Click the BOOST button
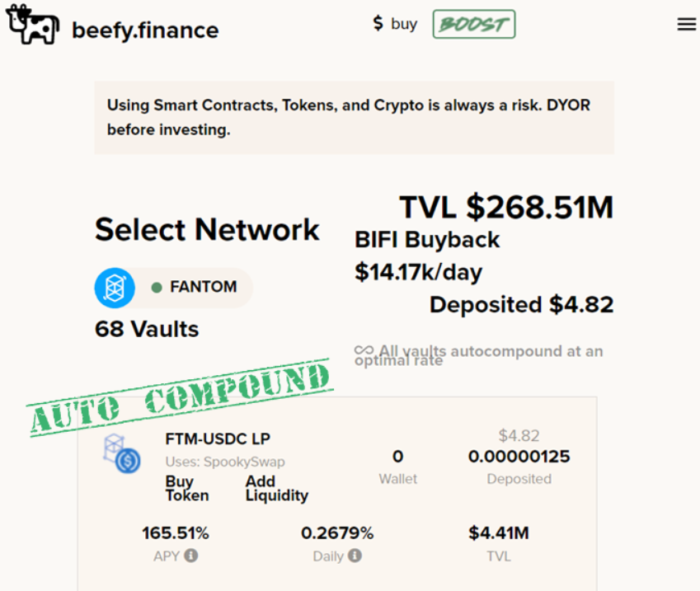The width and height of the screenshot is (700, 591). (473, 24)
